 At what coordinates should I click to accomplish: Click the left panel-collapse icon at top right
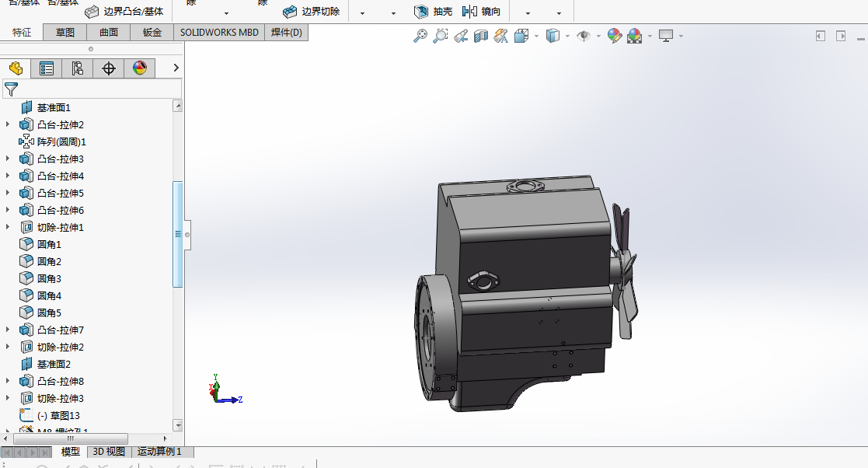[821, 36]
